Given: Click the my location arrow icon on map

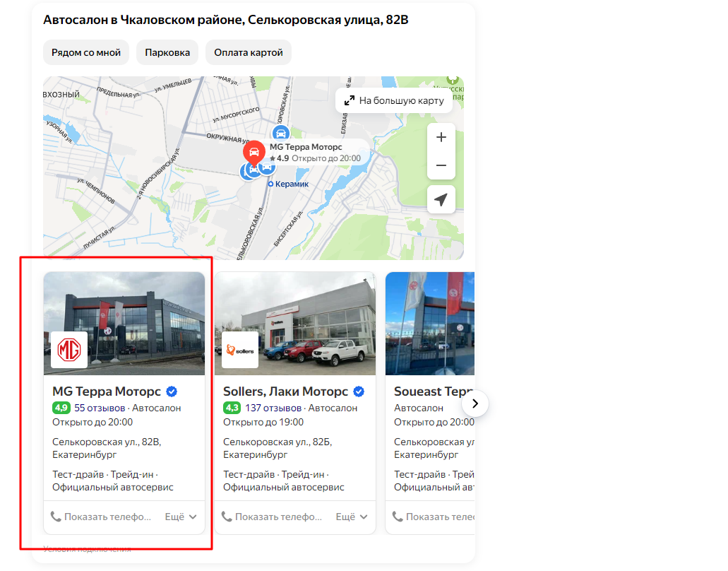Looking at the screenshot, I should pyautogui.click(x=441, y=199).
